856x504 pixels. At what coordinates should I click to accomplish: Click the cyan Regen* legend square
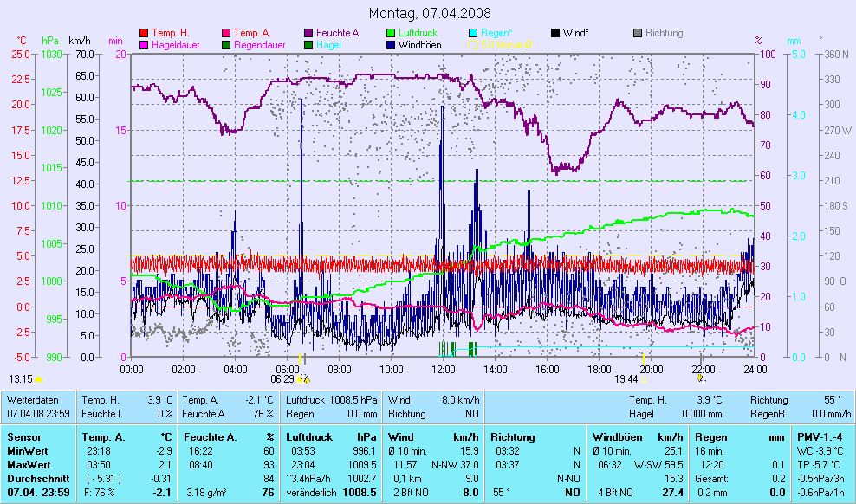472,33
